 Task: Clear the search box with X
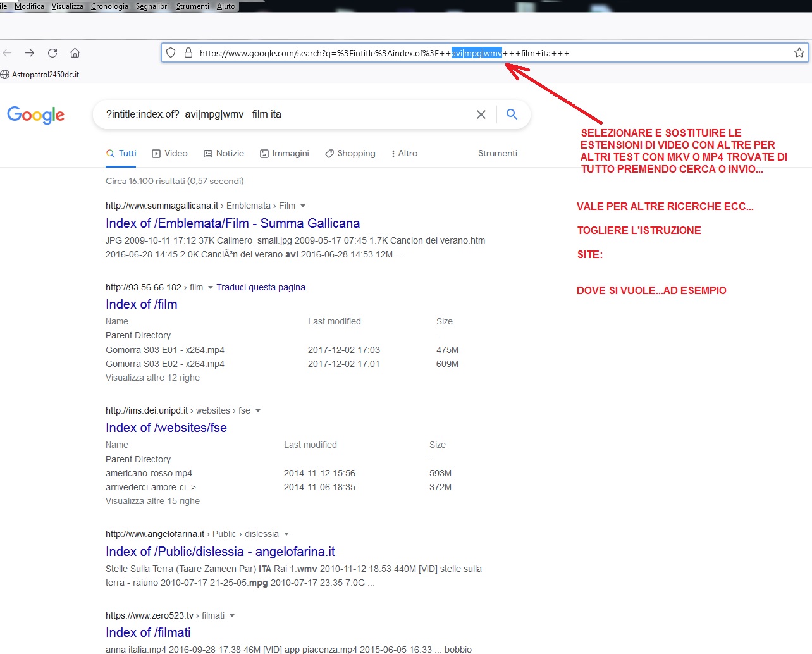[x=481, y=114]
